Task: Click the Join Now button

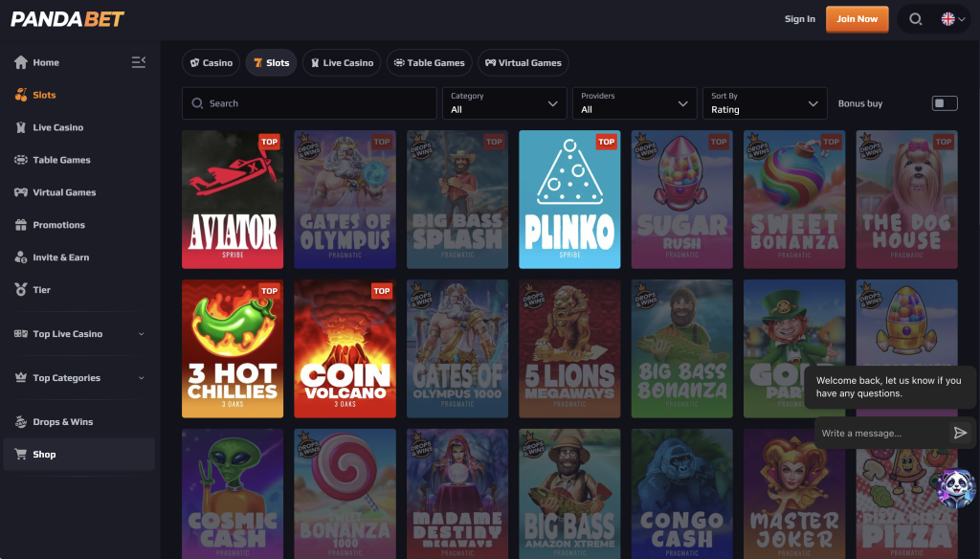Action: 857,18
